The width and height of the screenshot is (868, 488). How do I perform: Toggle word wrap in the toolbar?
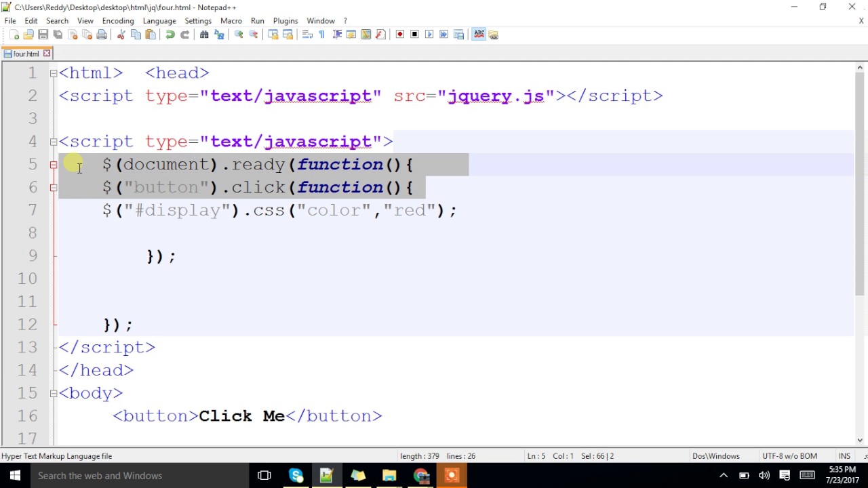point(307,35)
